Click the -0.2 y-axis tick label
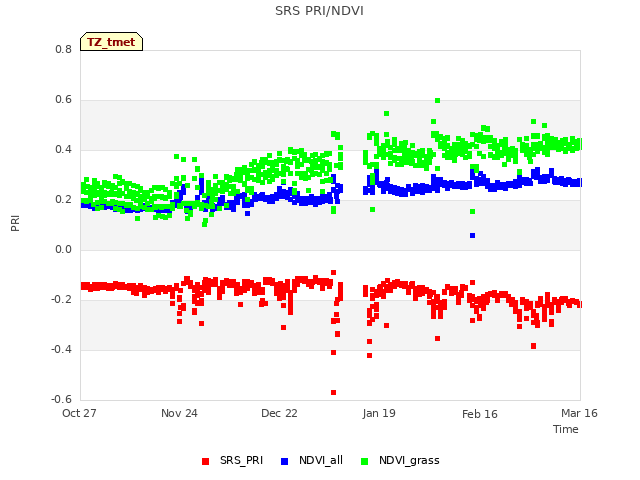This screenshot has width=640, height=480. coord(61,300)
